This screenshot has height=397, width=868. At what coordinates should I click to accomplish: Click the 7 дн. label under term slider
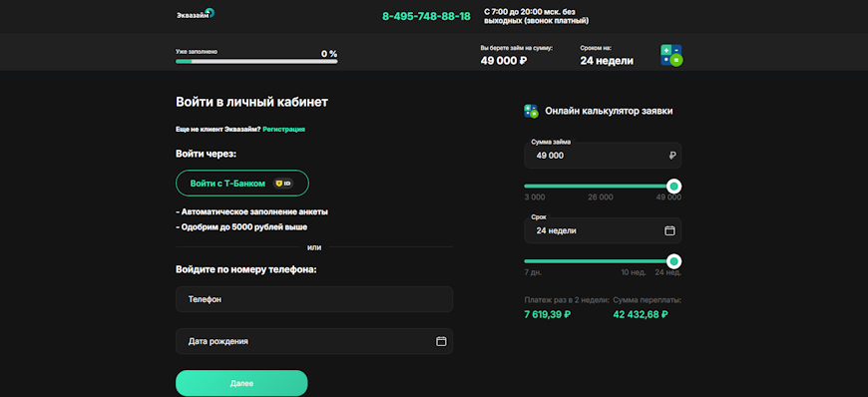click(533, 272)
